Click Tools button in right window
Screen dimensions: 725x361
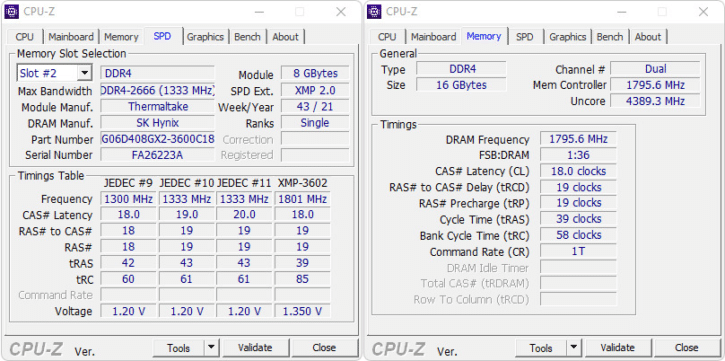[x=541, y=347]
